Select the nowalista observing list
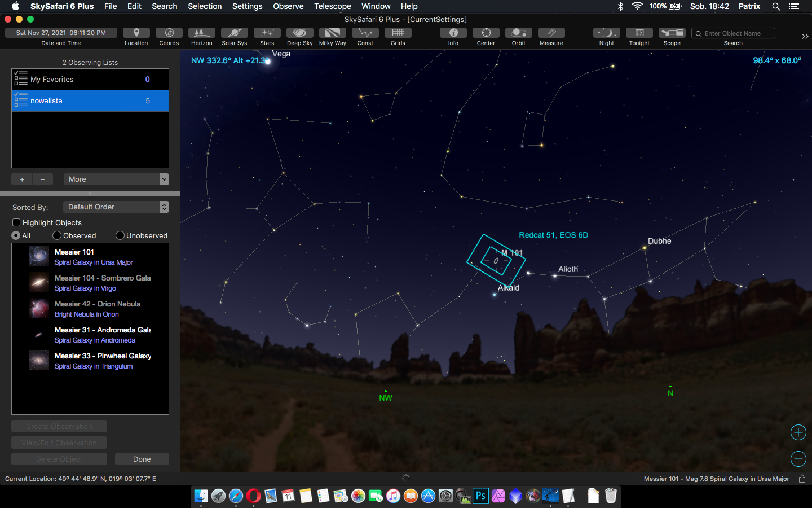 coord(90,101)
